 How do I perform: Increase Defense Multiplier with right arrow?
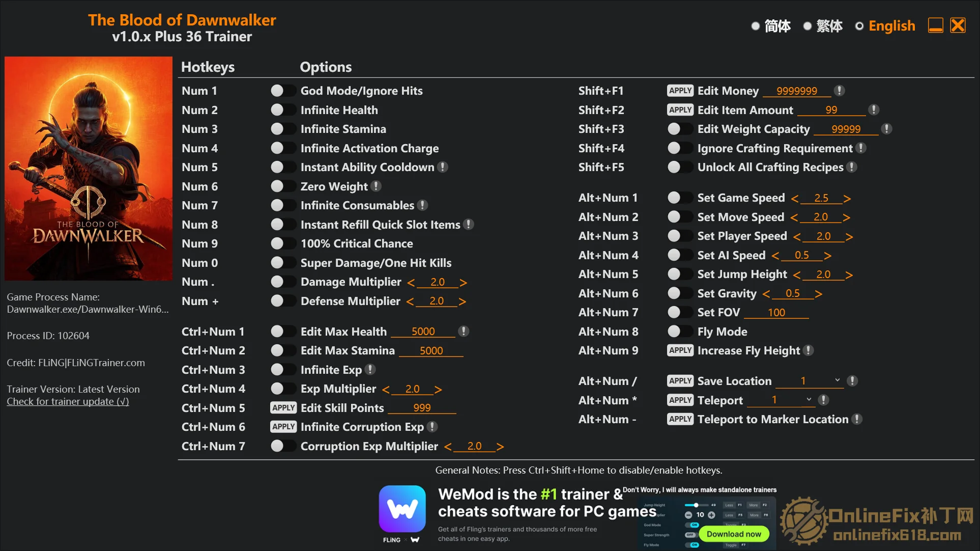pyautogui.click(x=462, y=301)
